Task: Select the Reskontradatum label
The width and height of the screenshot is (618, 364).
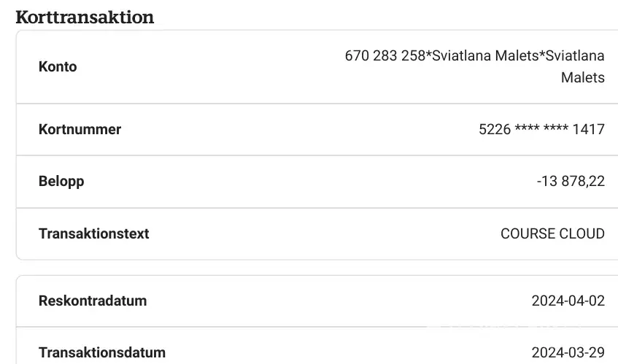Action: coord(93,301)
